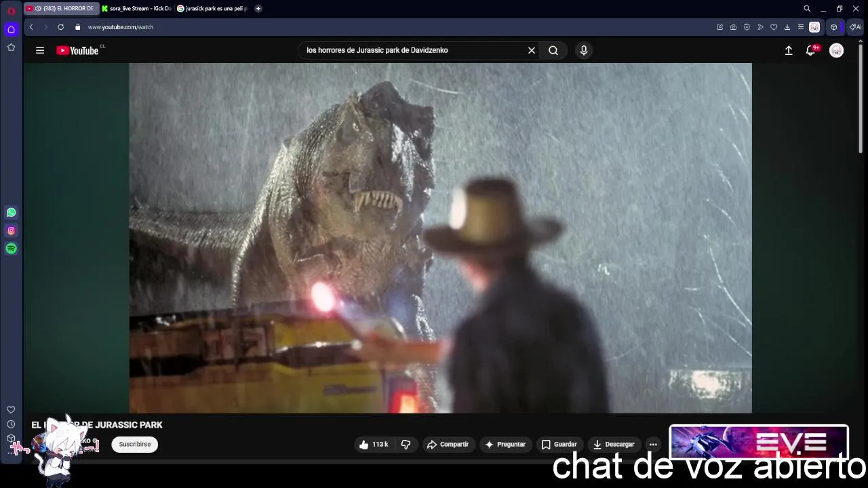
Task: Open YouTube account avatar menu
Action: (837, 50)
